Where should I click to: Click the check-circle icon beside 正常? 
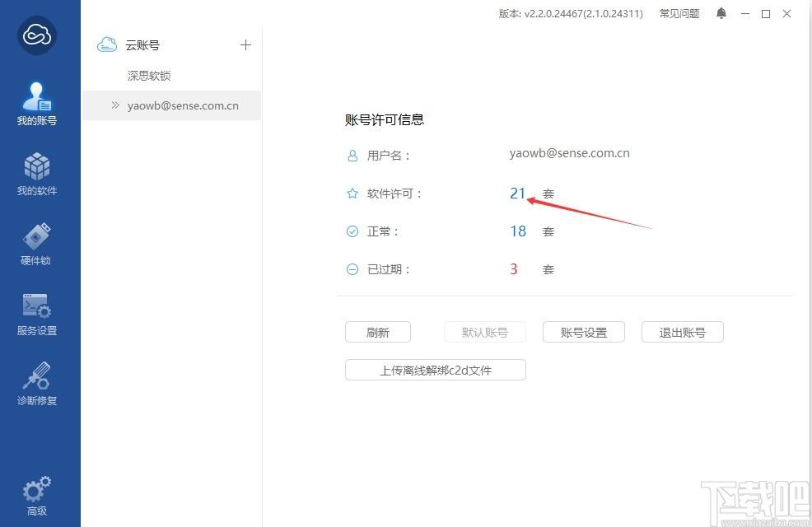[x=352, y=231]
